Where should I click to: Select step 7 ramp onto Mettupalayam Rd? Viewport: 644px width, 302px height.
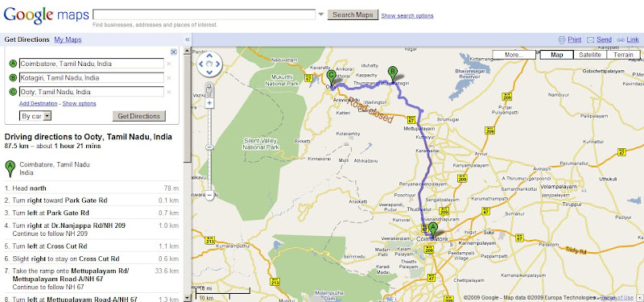(92, 279)
